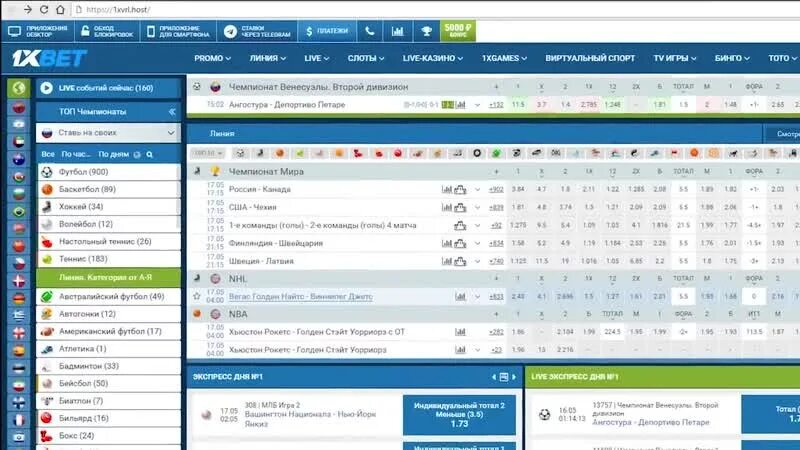Viewport: 800px width, 450px height.
Task: Open the LIVE menu
Action: tap(316, 58)
